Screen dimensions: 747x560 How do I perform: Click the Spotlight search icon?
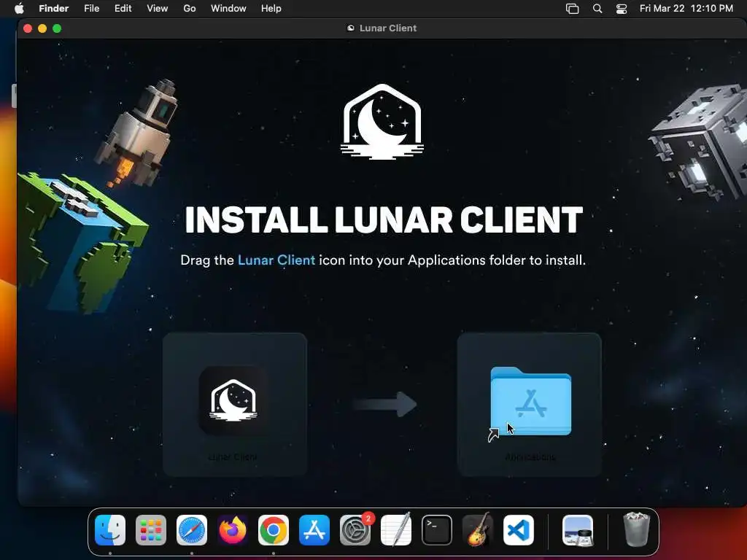tap(597, 9)
